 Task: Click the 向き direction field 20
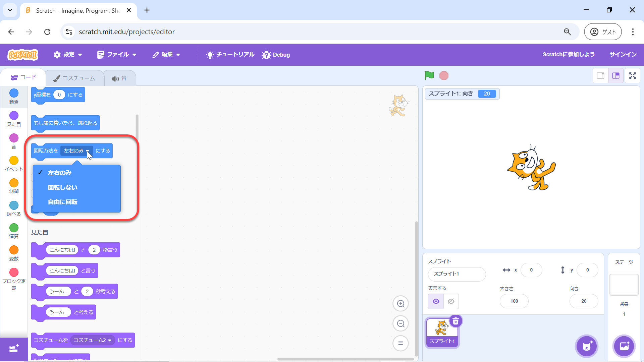click(x=584, y=301)
